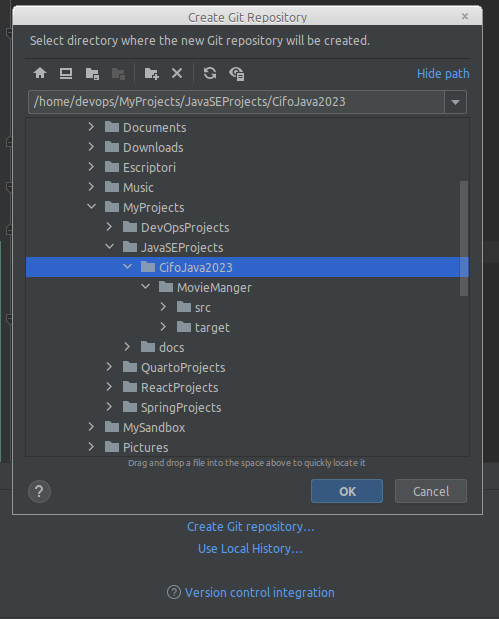The image size is (499, 619).
Task: Click the Home directory icon
Action: pos(40,73)
